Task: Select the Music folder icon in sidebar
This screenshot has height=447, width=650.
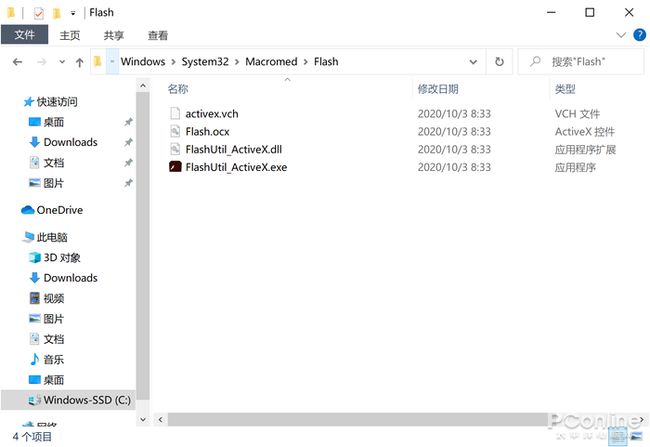Action: [35, 359]
